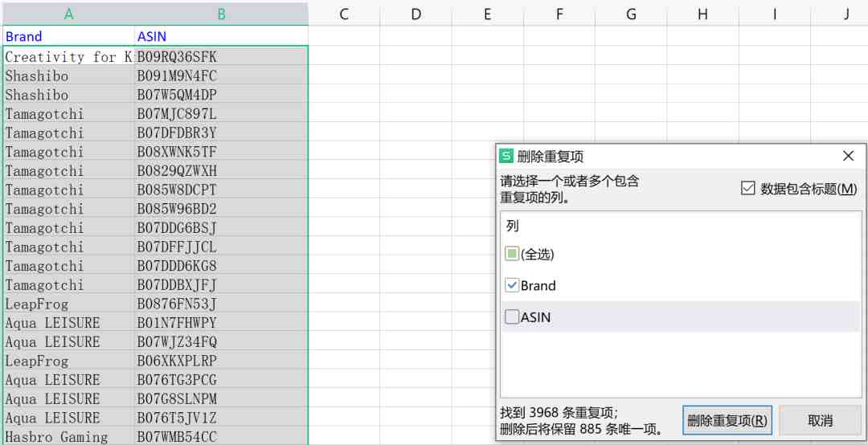Click cell B07DDG6BSJ
The height and width of the screenshot is (445, 868).
tap(222, 227)
